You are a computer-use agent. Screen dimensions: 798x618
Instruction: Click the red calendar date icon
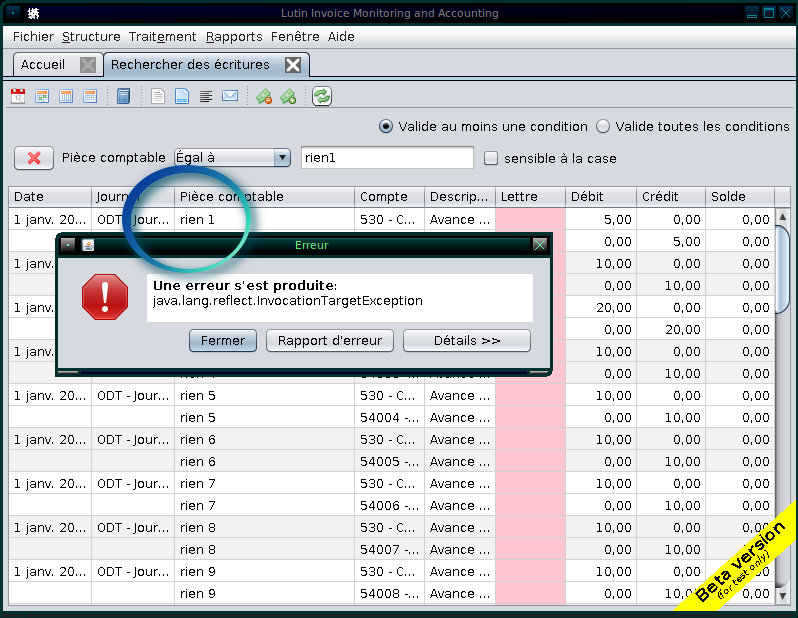18,96
